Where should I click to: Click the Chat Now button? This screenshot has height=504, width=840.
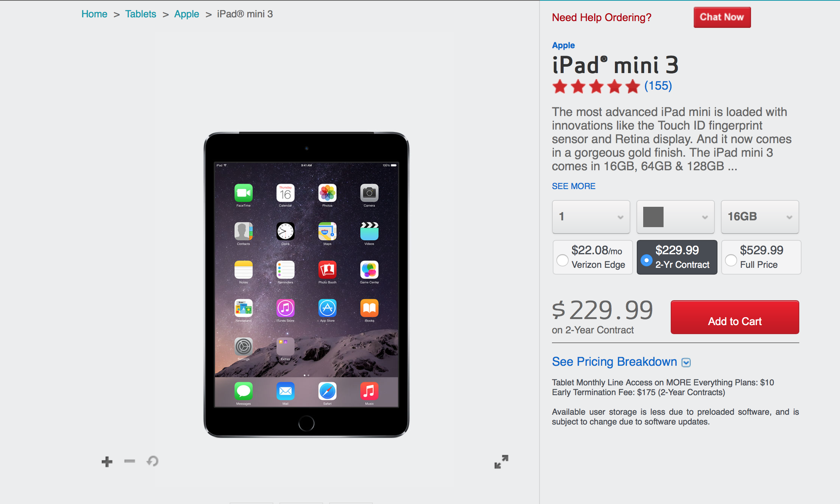coord(722,17)
